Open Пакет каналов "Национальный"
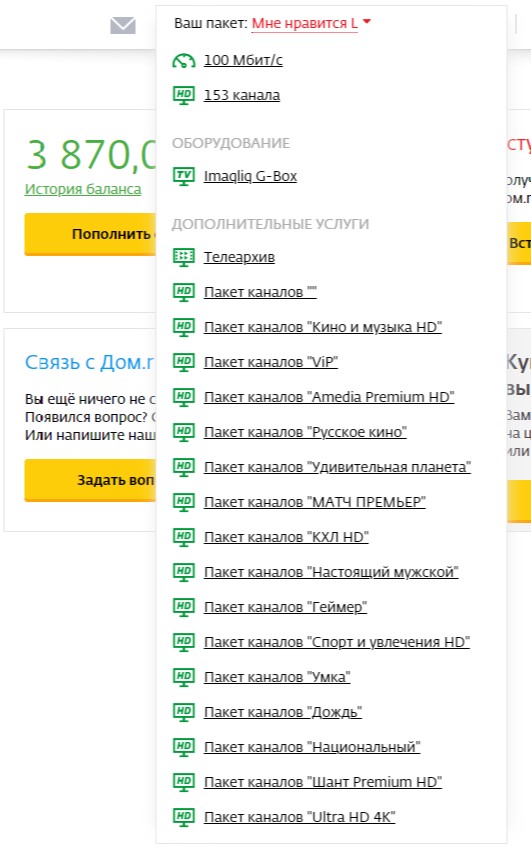This screenshot has width=531, height=849. coord(312,747)
